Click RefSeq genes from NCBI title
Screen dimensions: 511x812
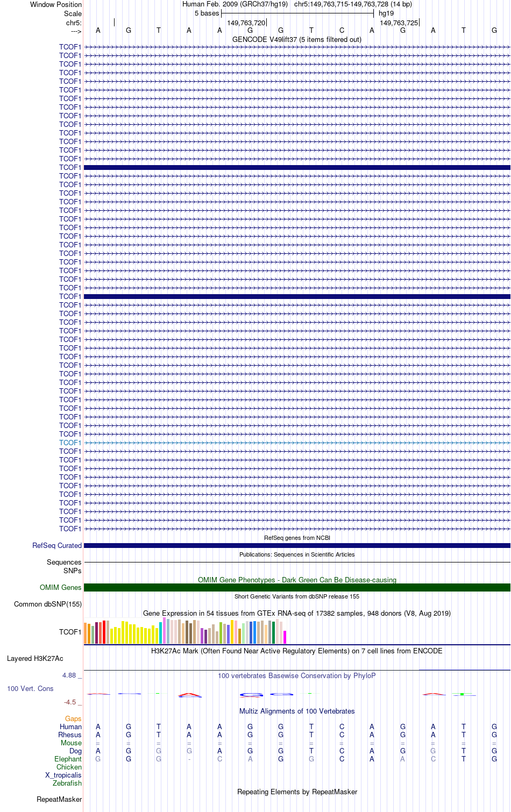coord(297,538)
